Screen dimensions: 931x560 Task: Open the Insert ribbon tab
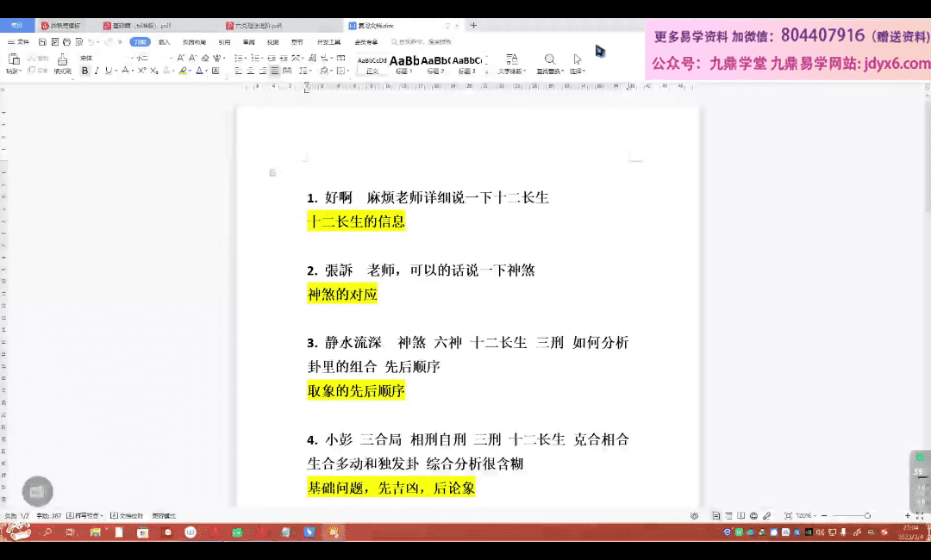(164, 41)
